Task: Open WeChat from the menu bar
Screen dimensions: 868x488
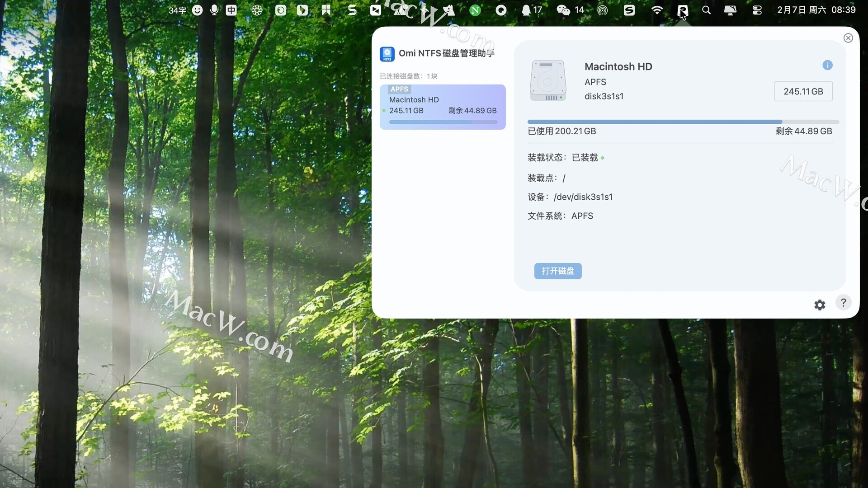Action: pyautogui.click(x=563, y=10)
